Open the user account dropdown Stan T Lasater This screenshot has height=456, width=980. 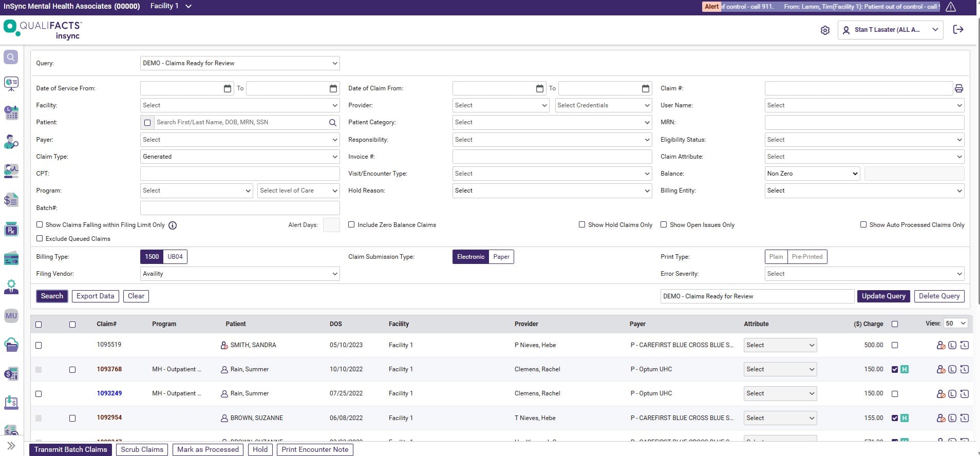point(890,30)
